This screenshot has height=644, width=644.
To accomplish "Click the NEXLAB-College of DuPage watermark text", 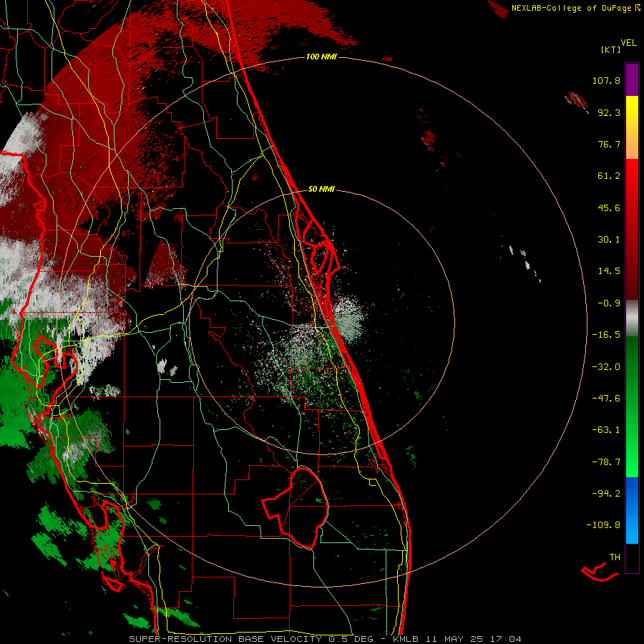I will coord(575,8).
